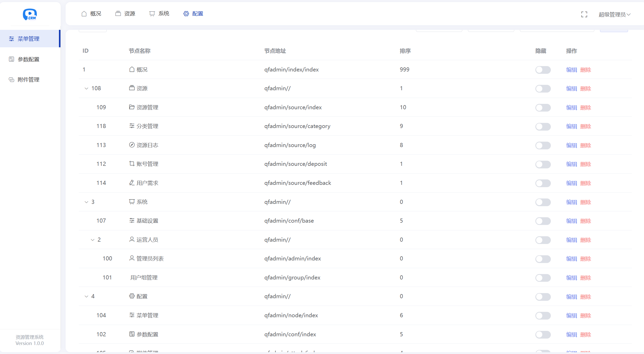
Task: Open 附件管理 in the sidebar
Action: tap(28, 80)
